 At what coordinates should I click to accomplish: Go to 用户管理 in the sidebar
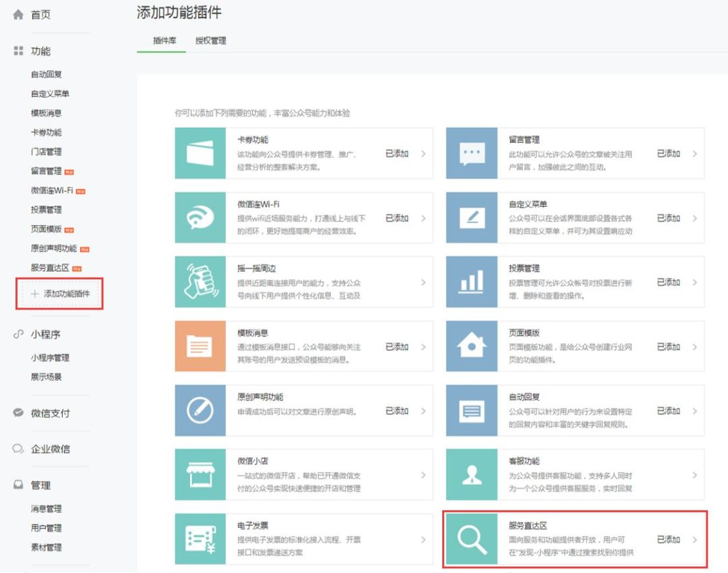(47, 528)
